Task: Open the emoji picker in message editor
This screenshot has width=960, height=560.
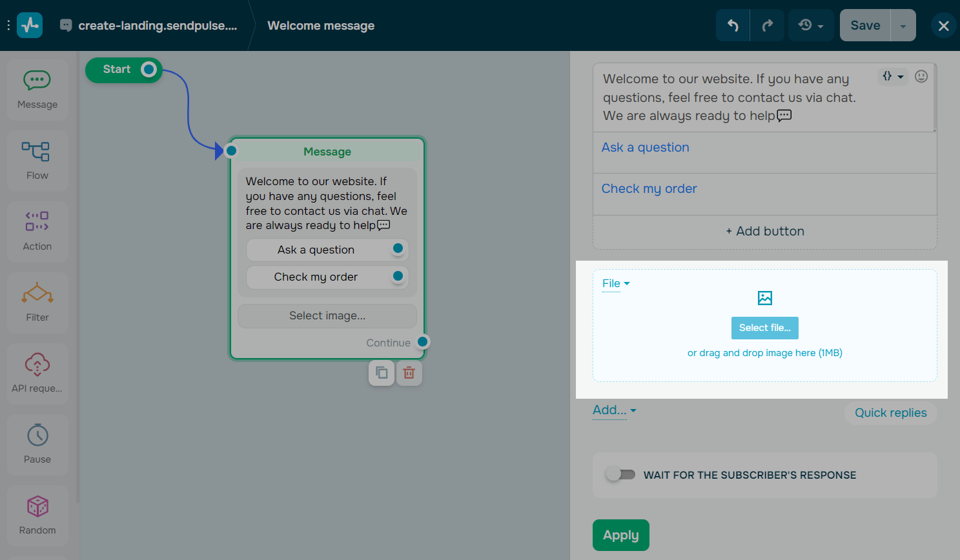Action: click(x=921, y=76)
